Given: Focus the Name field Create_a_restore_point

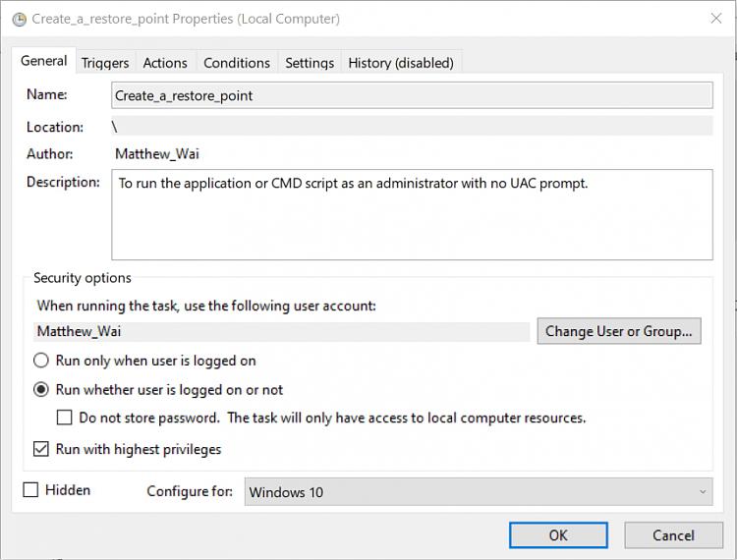Looking at the screenshot, I should point(412,95).
